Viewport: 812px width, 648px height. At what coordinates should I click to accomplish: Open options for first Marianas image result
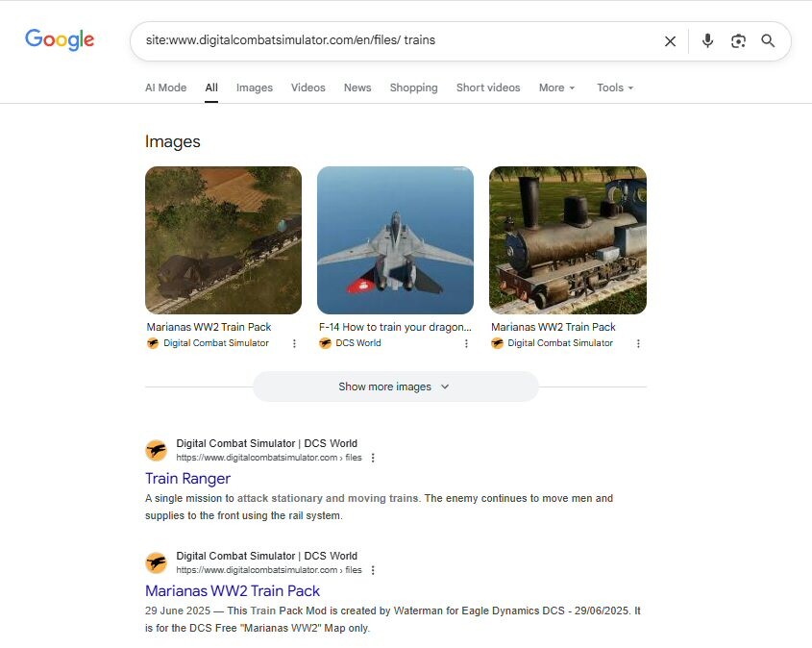point(294,343)
